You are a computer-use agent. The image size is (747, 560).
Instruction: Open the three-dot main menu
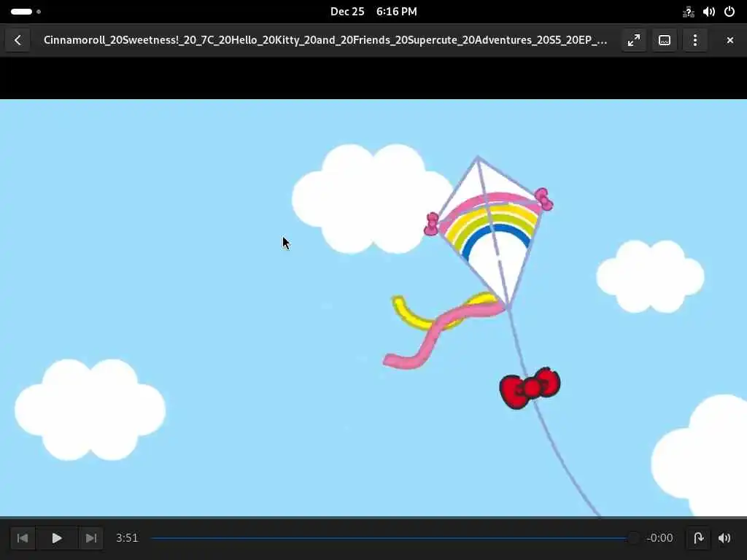point(695,40)
